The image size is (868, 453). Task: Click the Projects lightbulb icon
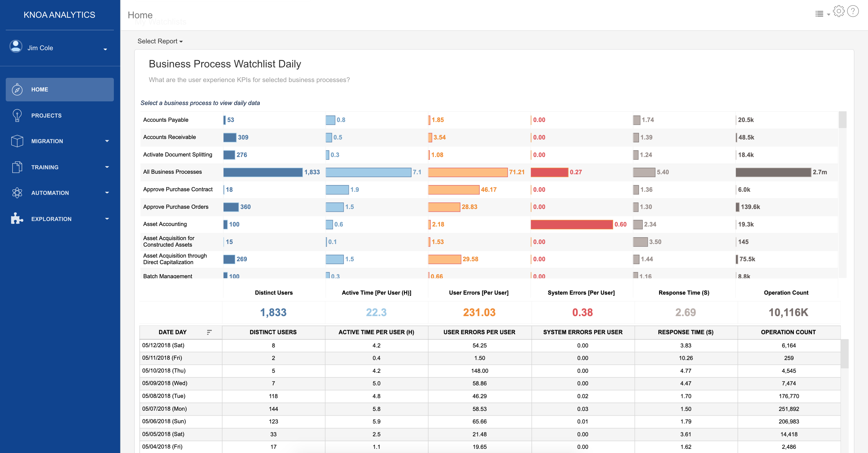point(17,115)
